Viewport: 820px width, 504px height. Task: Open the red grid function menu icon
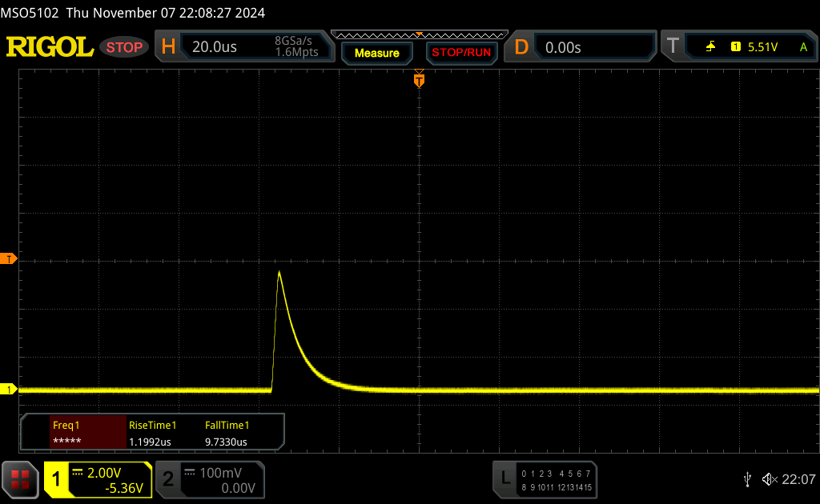(x=21, y=479)
